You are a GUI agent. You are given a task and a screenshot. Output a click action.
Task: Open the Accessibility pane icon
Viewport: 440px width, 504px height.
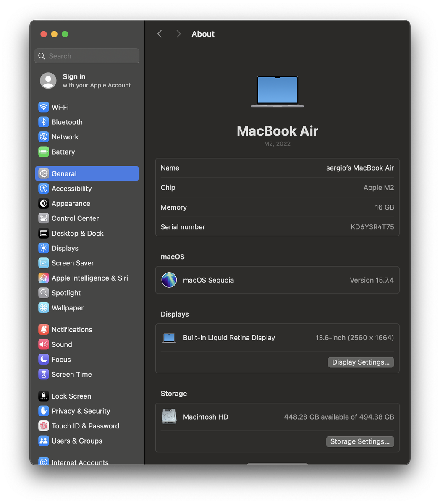click(x=44, y=189)
